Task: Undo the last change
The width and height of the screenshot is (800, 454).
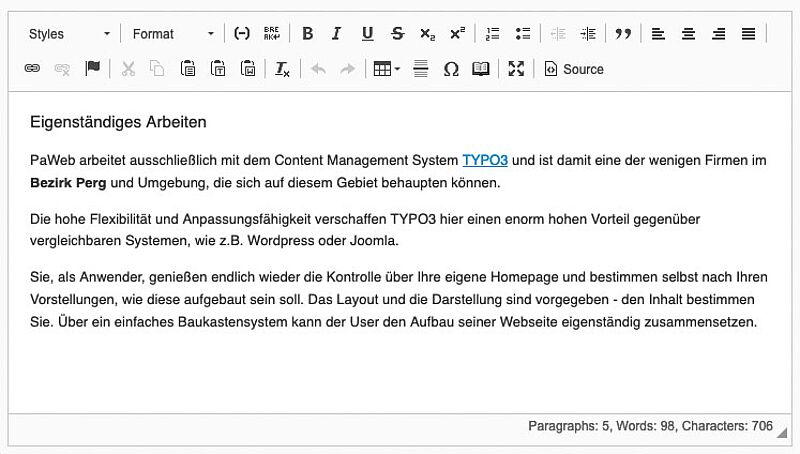Action: tap(318, 68)
